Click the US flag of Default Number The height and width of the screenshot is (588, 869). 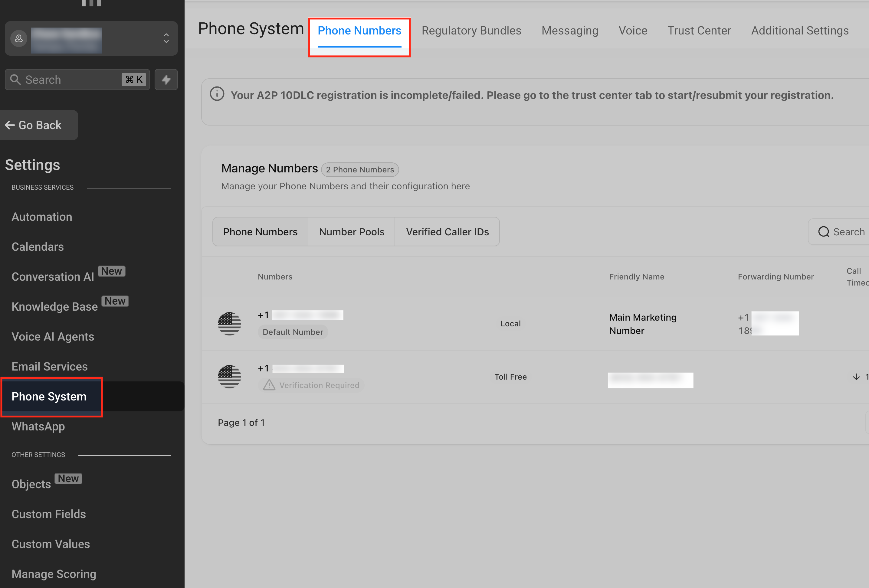click(229, 324)
